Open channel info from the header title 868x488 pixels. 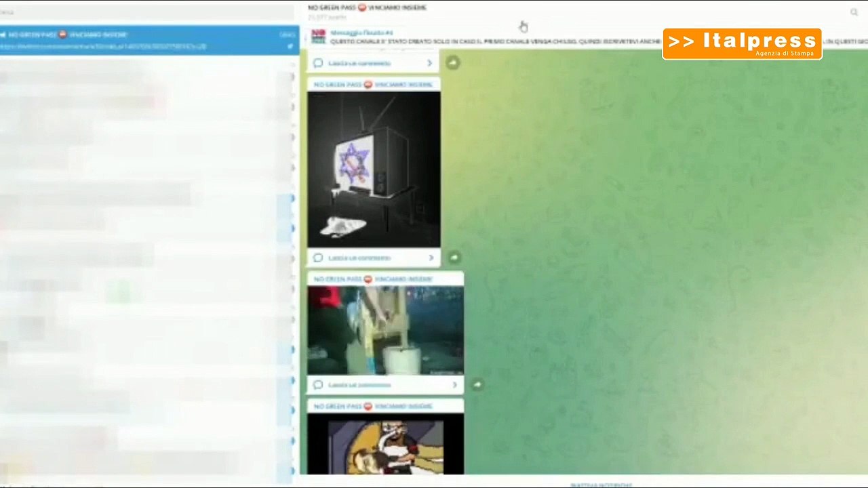pos(367,7)
